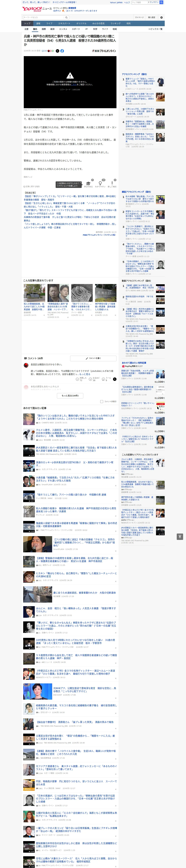Image resolution: width=186 pixels, height=868 pixels.
Task: Share the article on X
Action: point(57,51)
